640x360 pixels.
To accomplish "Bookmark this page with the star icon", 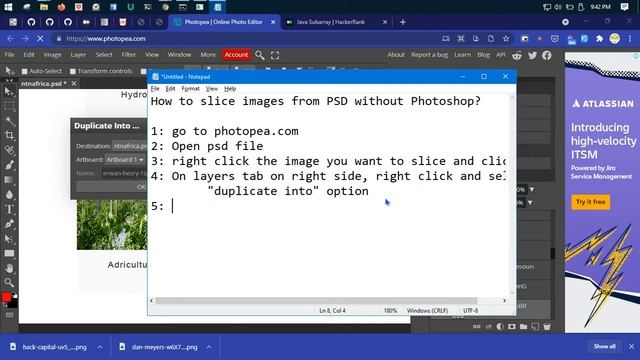I will (x=506, y=38).
